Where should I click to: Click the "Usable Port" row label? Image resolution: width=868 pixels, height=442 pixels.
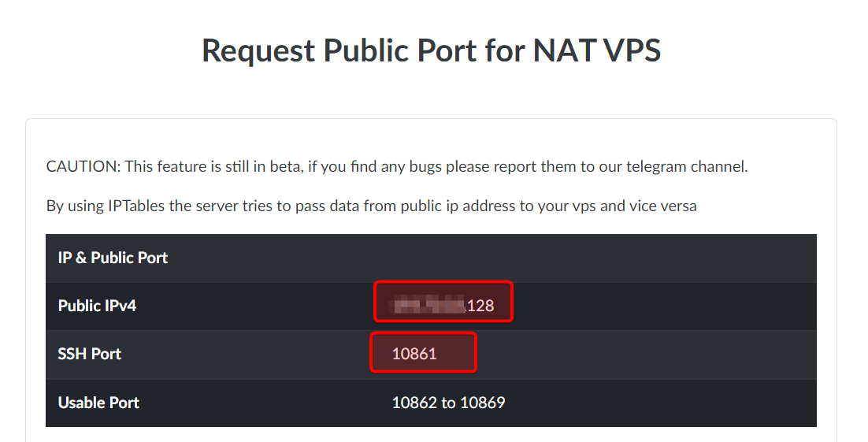(98, 403)
